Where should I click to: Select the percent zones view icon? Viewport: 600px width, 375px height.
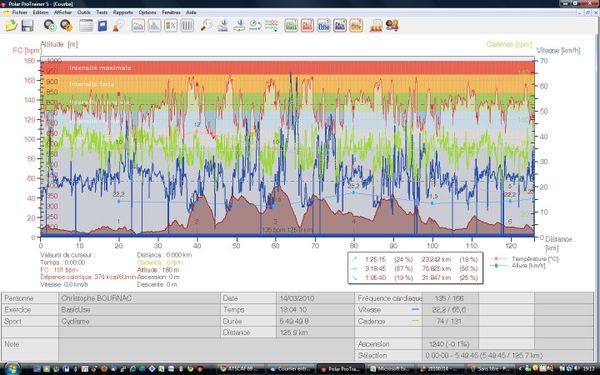tap(171, 26)
